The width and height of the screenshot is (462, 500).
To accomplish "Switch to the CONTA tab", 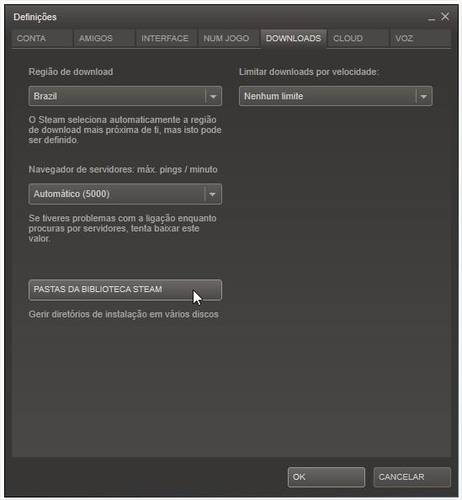I will coord(42,38).
